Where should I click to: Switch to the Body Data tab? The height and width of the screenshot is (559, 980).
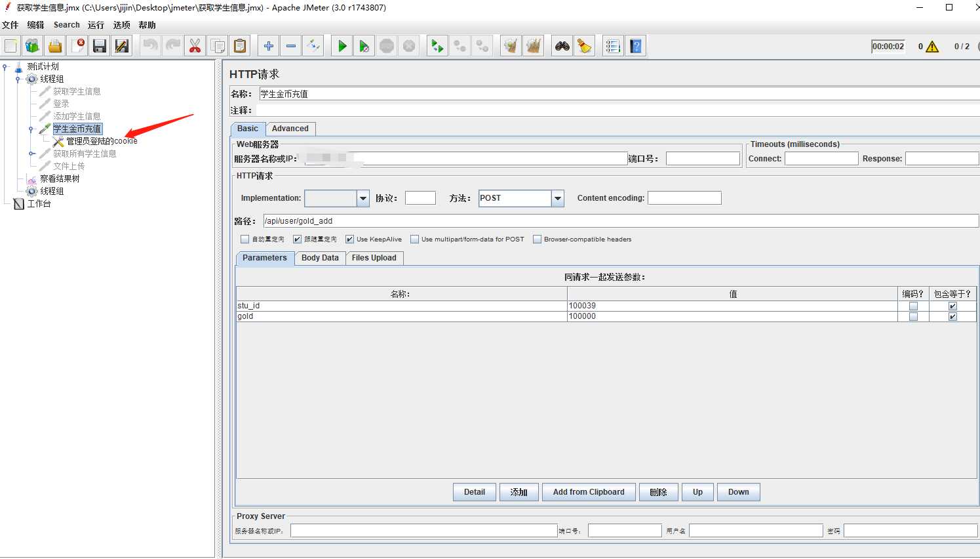click(320, 258)
